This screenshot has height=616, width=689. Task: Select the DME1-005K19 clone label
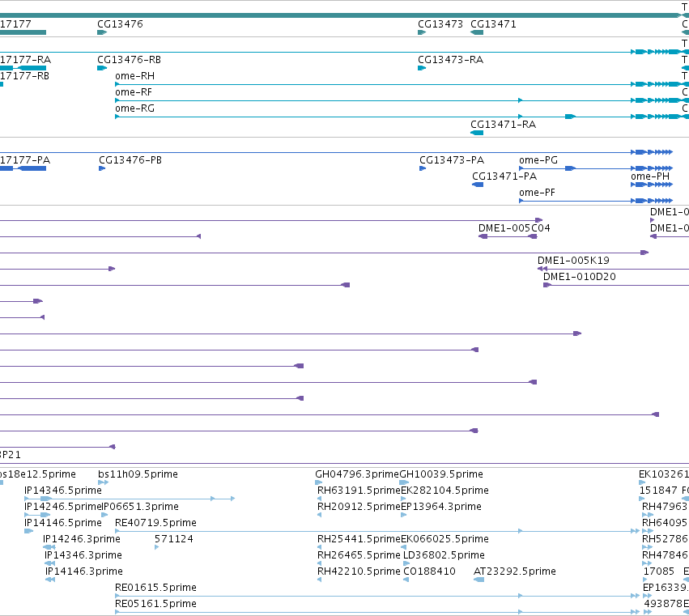click(573, 261)
